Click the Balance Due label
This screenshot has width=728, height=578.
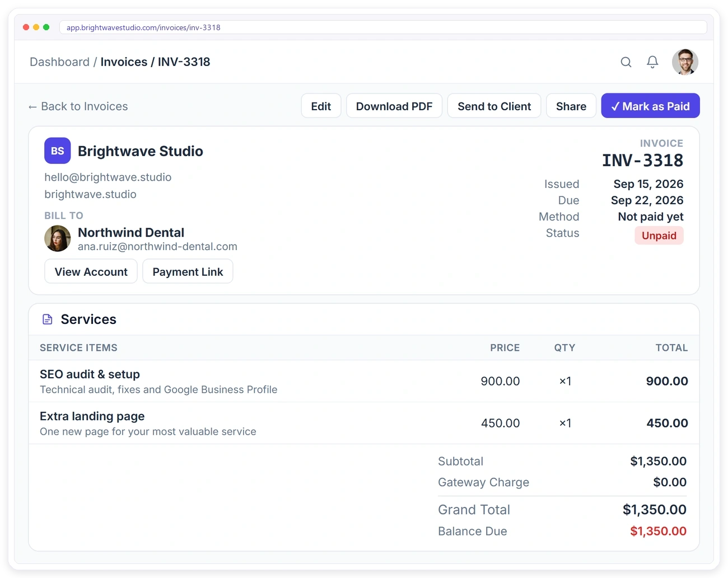473,531
